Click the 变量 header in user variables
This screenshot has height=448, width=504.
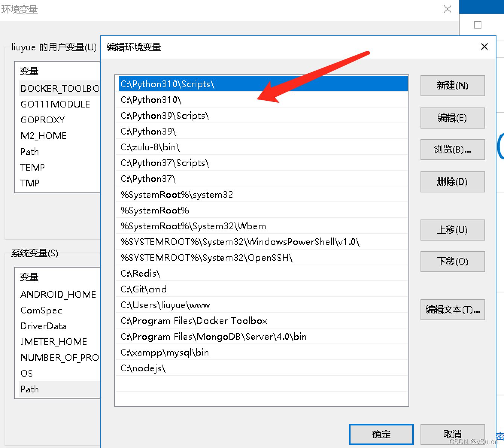click(29, 71)
